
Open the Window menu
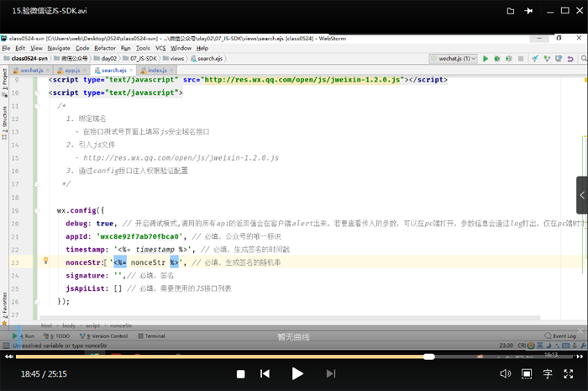click(x=181, y=48)
